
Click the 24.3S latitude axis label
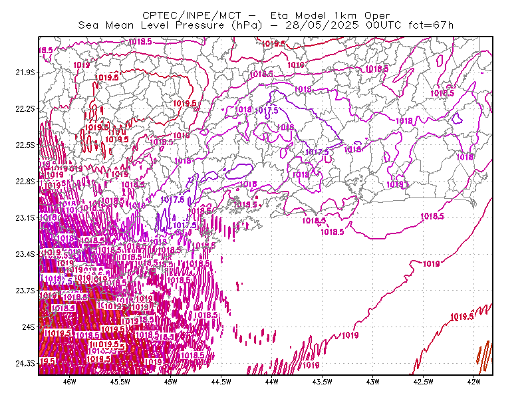pos(25,364)
